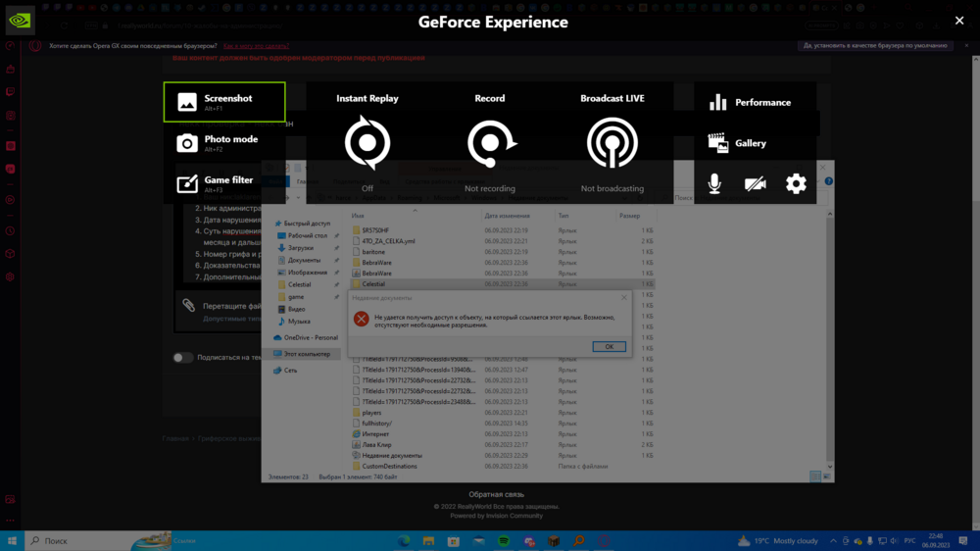The width and height of the screenshot is (980, 551).
Task: Select the CustomDestinations folder
Action: [503, 466]
